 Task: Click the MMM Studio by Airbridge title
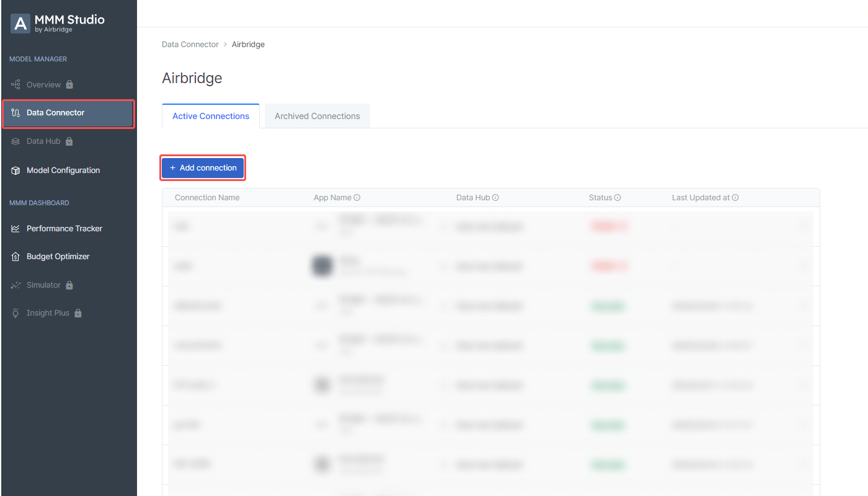tap(69, 23)
